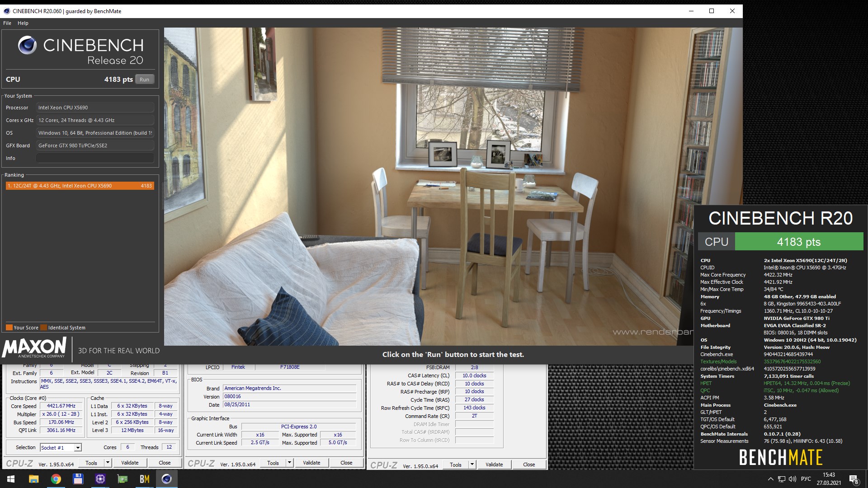Click Core Speed value 4421.67 MHz
The width and height of the screenshot is (868, 488).
pos(61,406)
